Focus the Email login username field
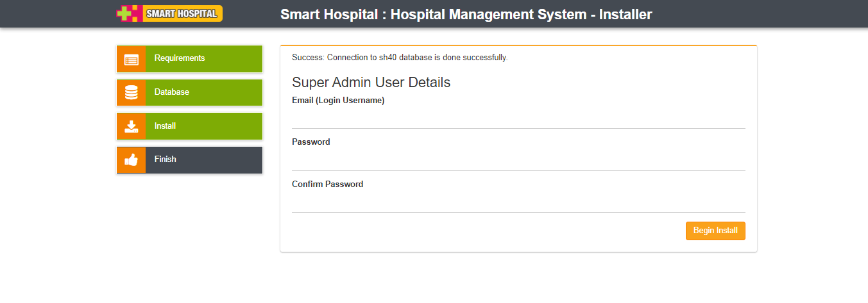This screenshot has width=868, height=303. point(518,119)
